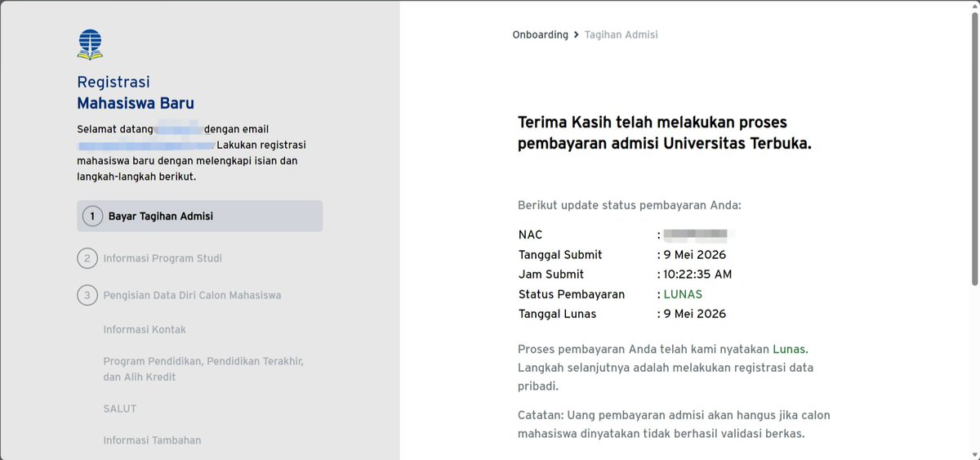Image resolution: width=980 pixels, height=460 pixels.
Task: Click the NAC label
Action: [x=530, y=235]
